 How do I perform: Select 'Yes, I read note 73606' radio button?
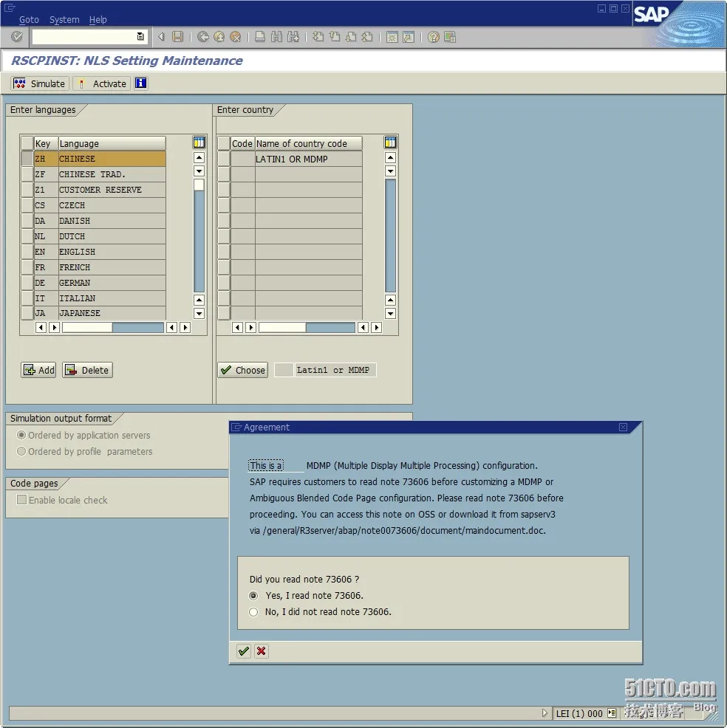[x=253, y=595]
